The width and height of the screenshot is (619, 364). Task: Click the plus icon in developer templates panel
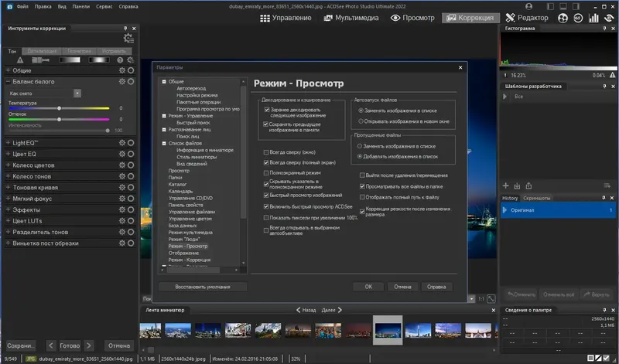click(506, 185)
